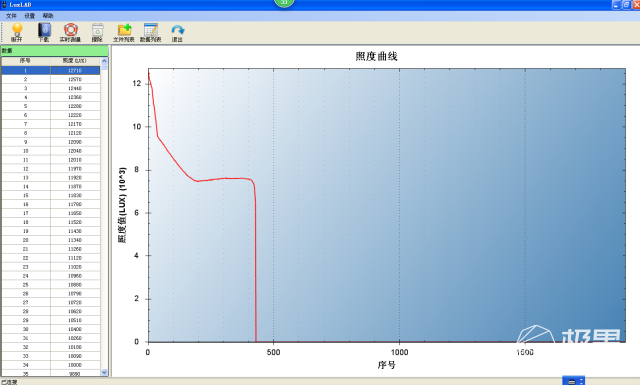Click the lux value in row 13

click(x=75, y=178)
